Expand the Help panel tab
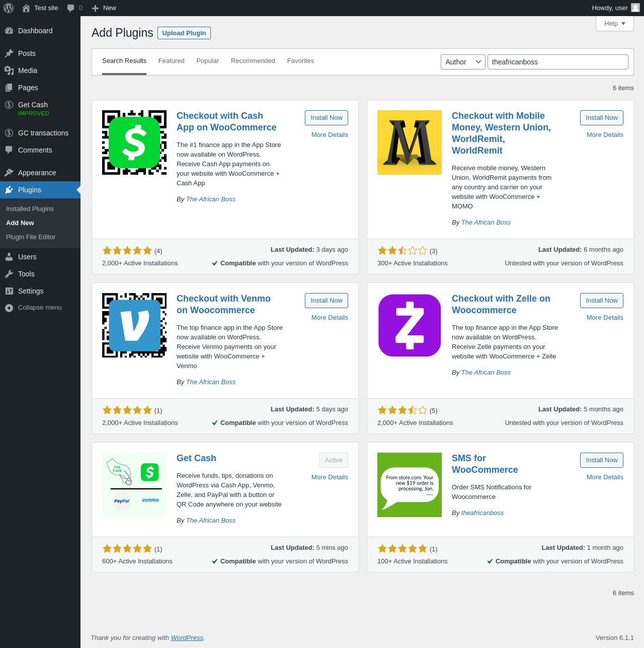Viewport: 644px width, 648px height. 615,24
